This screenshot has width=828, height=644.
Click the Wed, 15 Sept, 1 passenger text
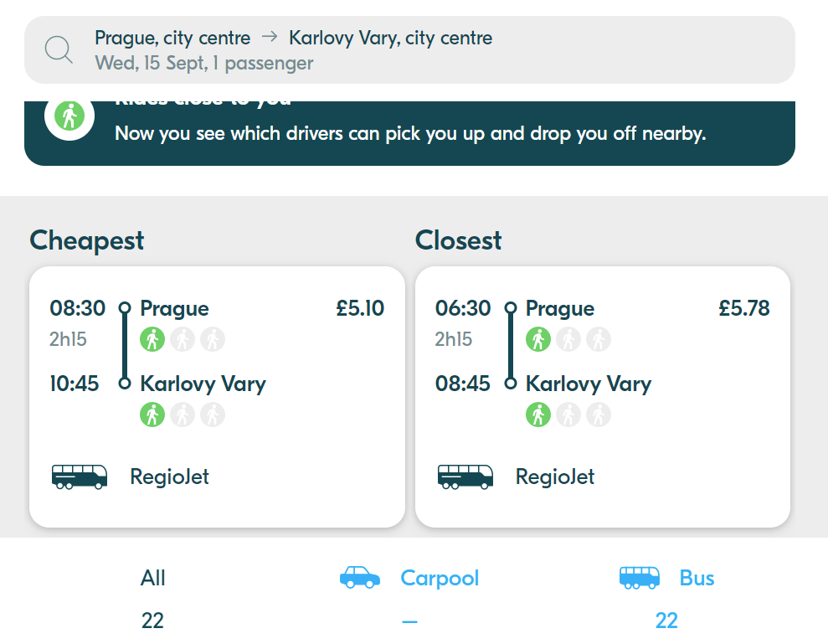pos(203,64)
